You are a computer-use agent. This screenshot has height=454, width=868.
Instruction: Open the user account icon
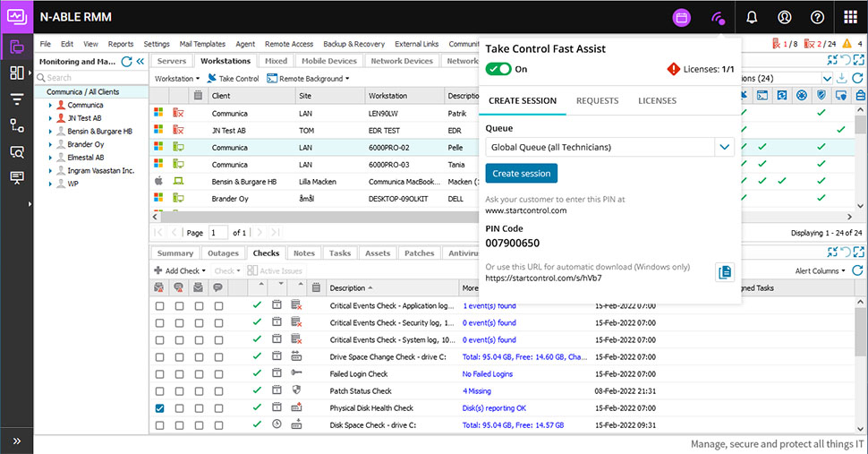click(785, 17)
